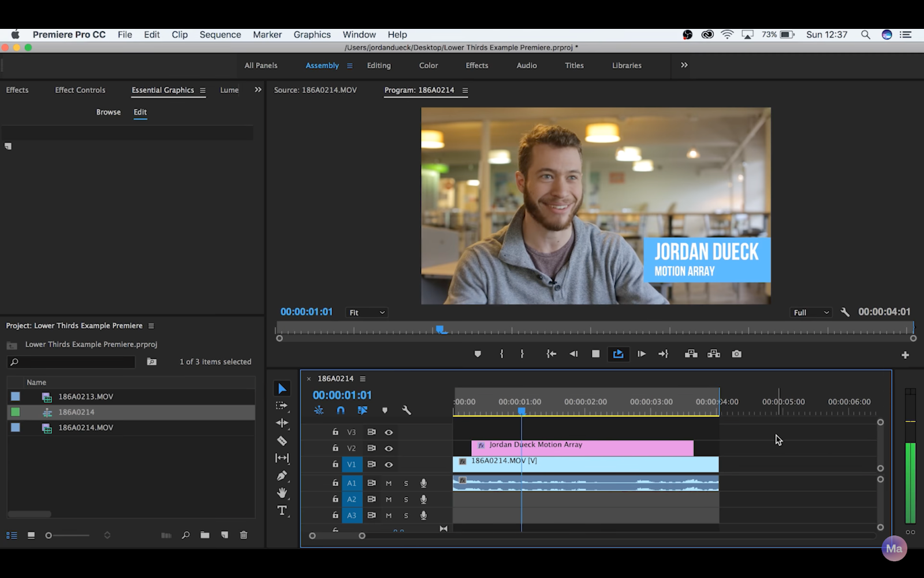Toggle Snap with the magnet icon
The width and height of the screenshot is (924, 578).
(340, 410)
